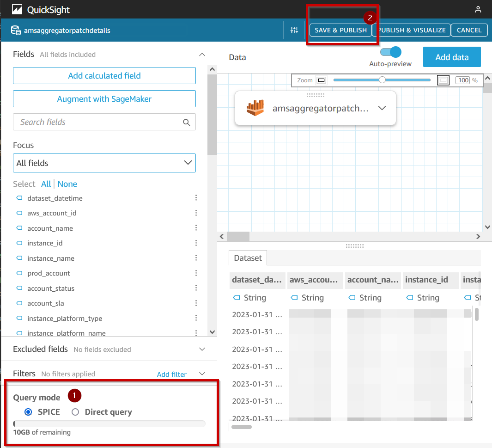Image resolution: width=492 pixels, height=448 pixels.
Task: Open options menu for dataset_datetime field
Action: [x=196, y=198]
